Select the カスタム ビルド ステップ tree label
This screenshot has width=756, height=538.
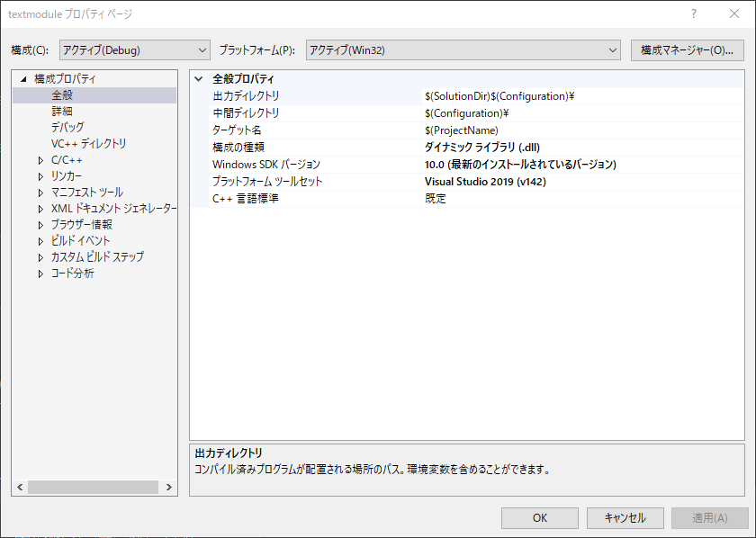tap(97, 257)
